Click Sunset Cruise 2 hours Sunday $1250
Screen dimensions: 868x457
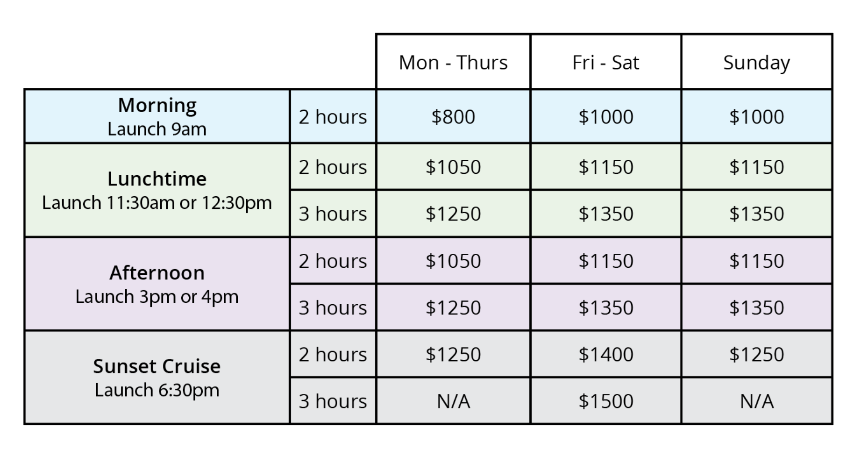756,354
